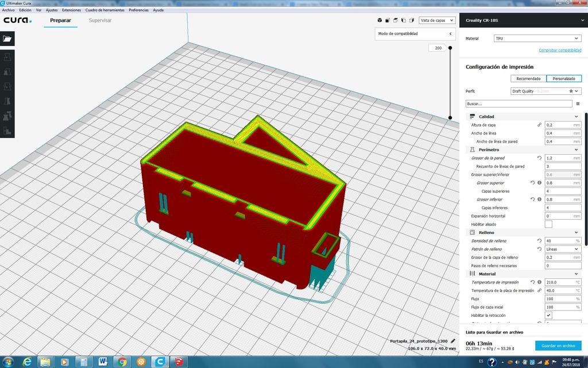Click the layer slider top handle
Image resolution: width=588 pixels, height=368 pixels.
(x=450, y=48)
